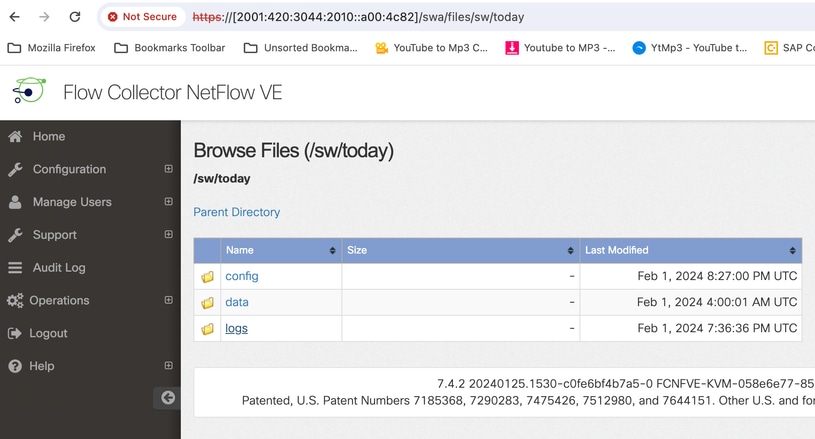815x439 pixels.
Task: Open the YouTube to Mp3 C... bookmark
Action: click(x=432, y=48)
